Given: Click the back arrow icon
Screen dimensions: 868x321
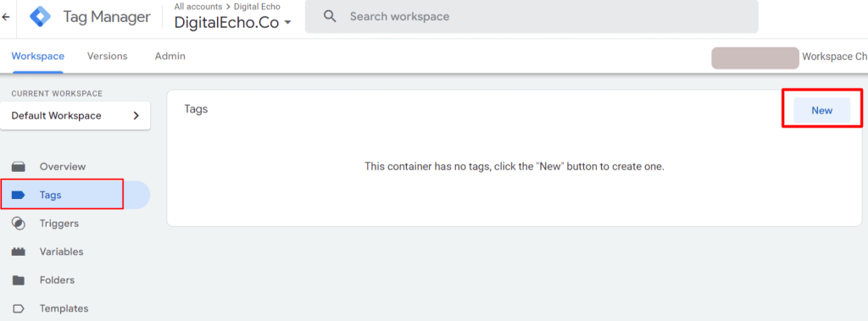Looking at the screenshot, I should tap(6, 17).
